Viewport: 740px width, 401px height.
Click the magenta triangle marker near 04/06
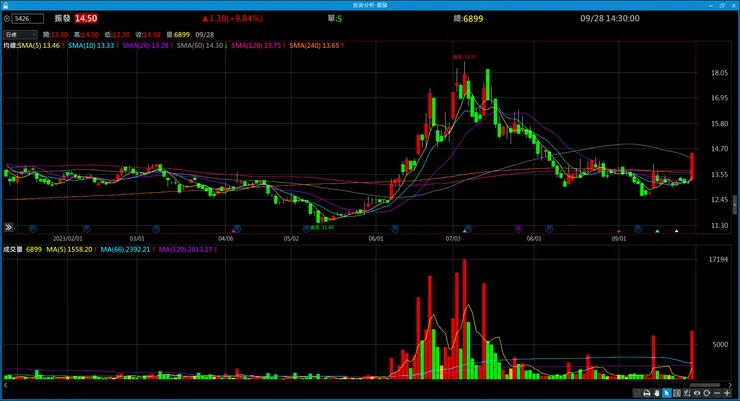(233, 231)
